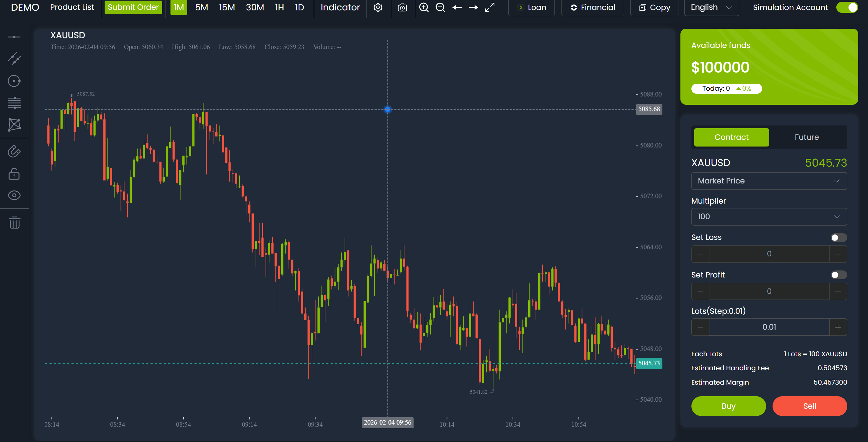The image size is (868, 442).
Task: Enable the Set Profit switch
Action: tap(838, 275)
